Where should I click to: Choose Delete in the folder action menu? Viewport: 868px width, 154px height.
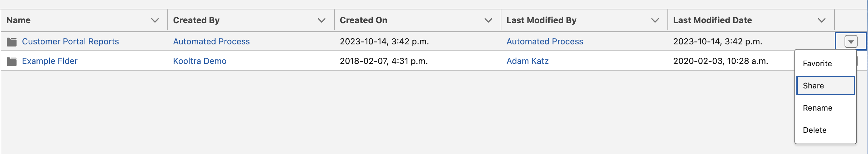coord(814,131)
